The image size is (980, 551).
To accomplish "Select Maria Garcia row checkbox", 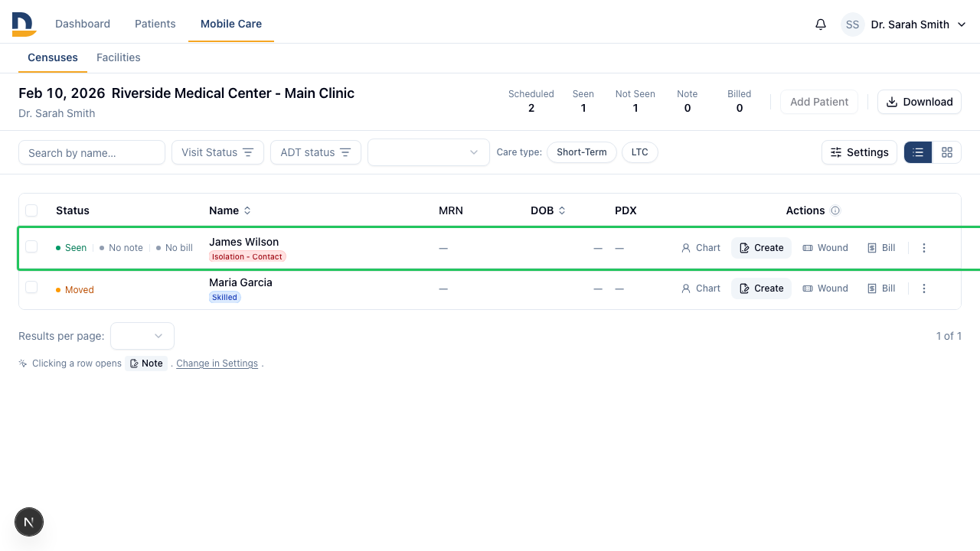I will [31, 287].
